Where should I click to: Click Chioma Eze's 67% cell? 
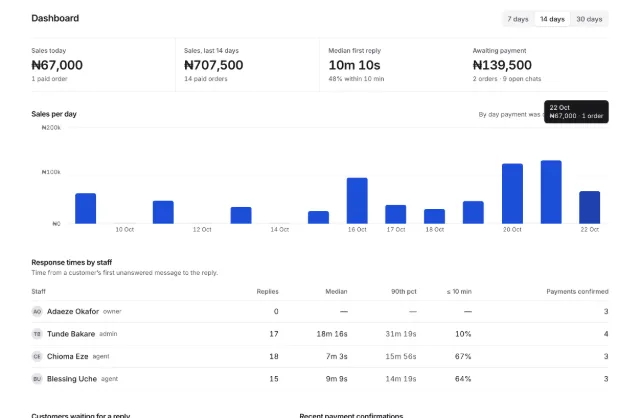(x=463, y=356)
